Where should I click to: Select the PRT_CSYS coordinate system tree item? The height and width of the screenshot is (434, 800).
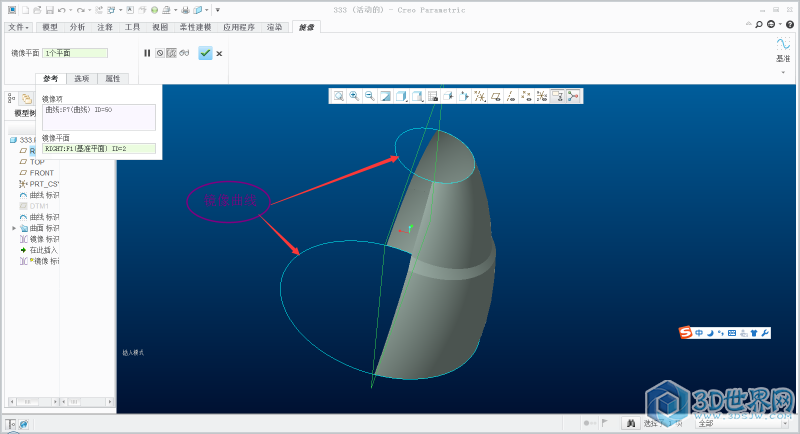point(41,184)
